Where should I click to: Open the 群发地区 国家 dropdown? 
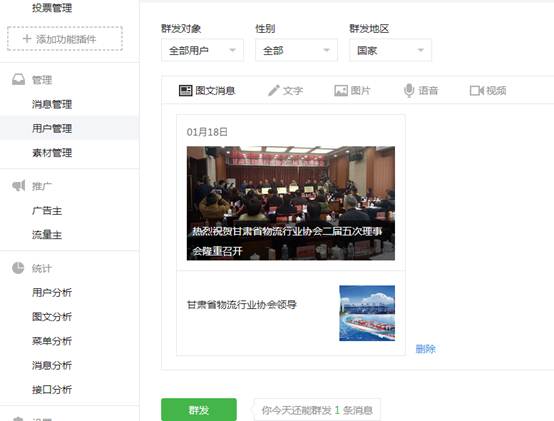[390, 51]
